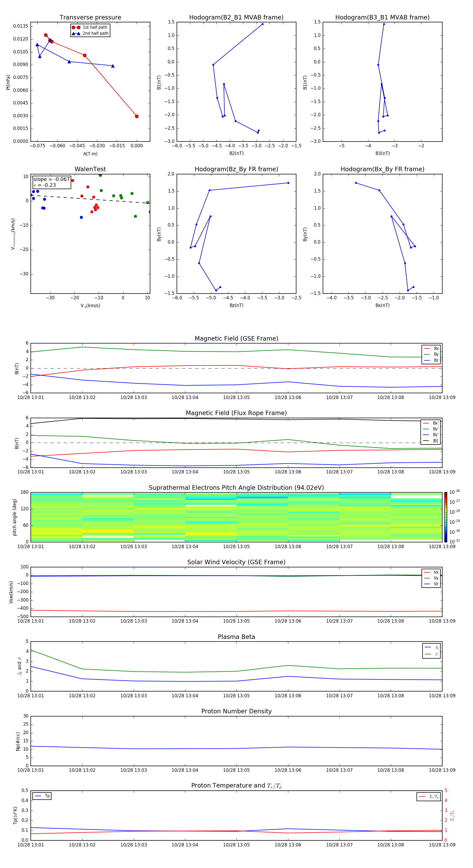This screenshot has width=473, height=868.
Task: Click the "A(T·m)" x-axis label
Action: [90, 154]
